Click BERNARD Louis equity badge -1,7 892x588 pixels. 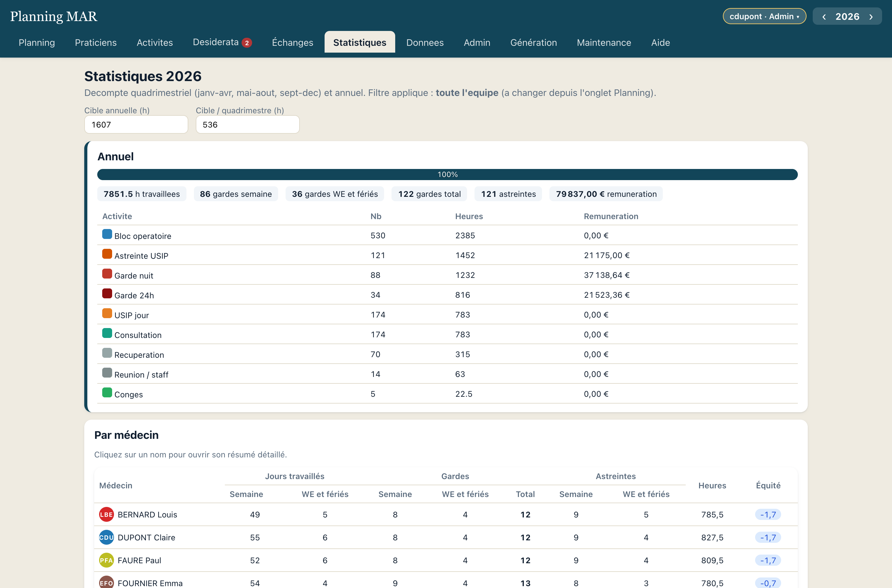click(x=768, y=514)
